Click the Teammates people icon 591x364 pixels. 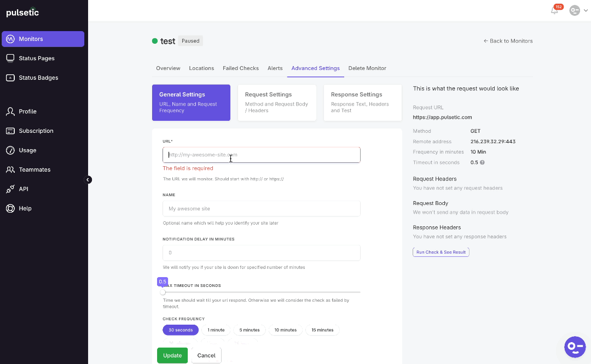[10, 169]
